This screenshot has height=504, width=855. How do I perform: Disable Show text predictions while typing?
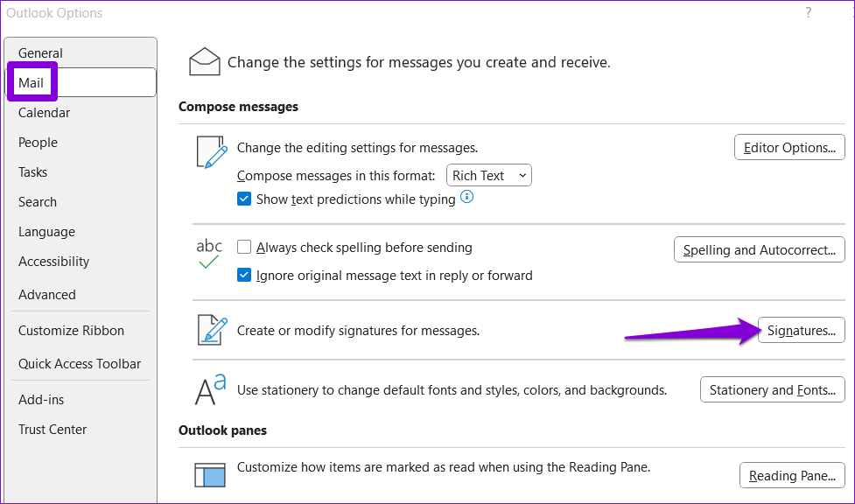pyautogui.click(x=245, y=199)
